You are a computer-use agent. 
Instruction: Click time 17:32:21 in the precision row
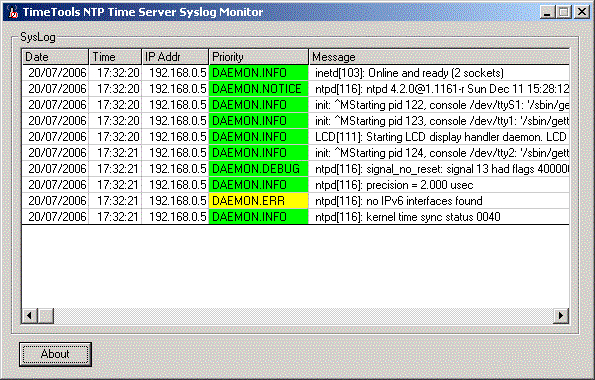point(115,185)
